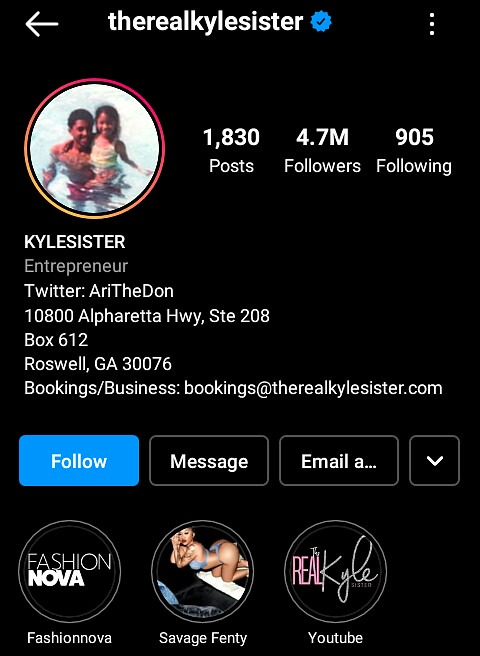Tap the back arrow icon
480x656 pixels.
pos(42,24)
